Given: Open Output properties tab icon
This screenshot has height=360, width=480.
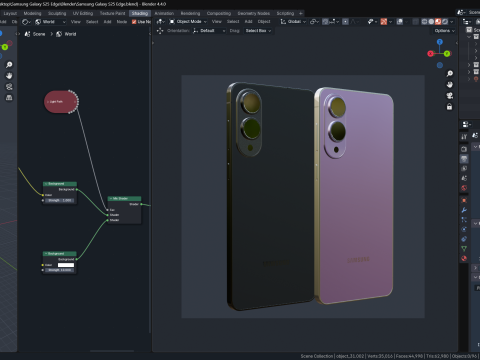Looking at the screenshot, I should tap(464, 159).
